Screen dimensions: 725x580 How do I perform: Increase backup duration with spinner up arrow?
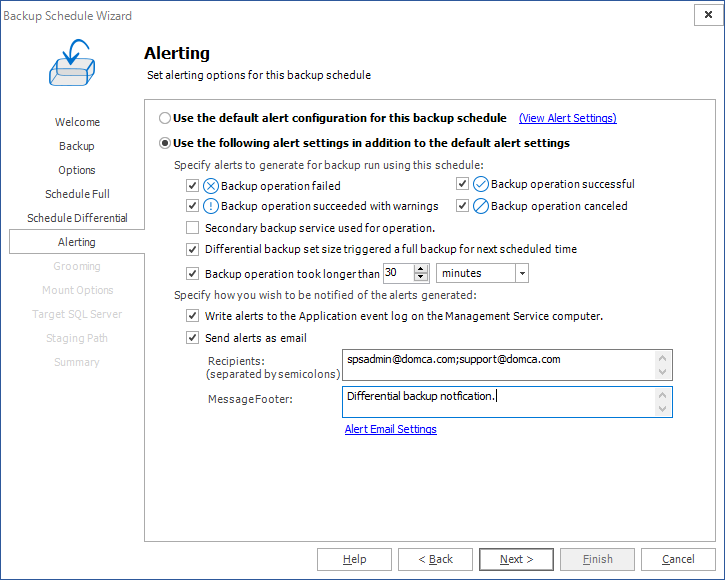click(x=421, y=269)
